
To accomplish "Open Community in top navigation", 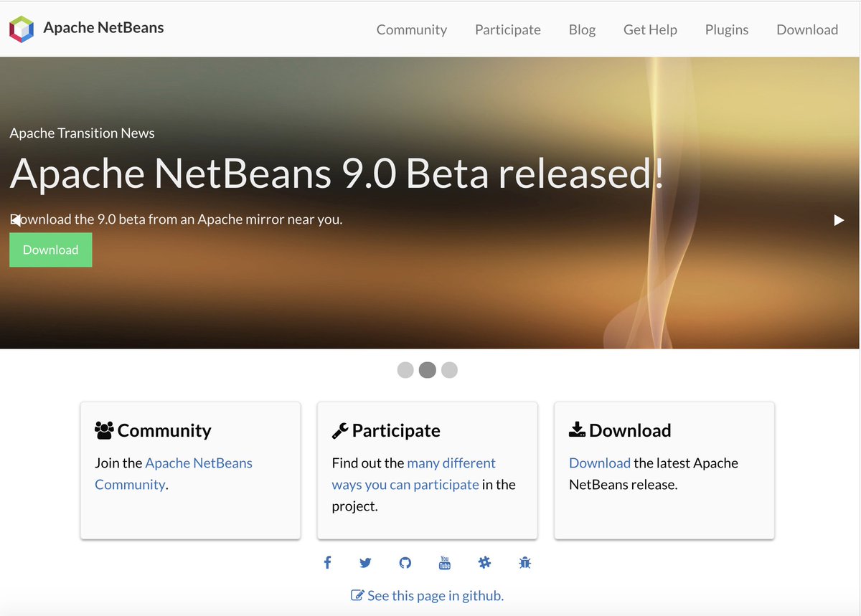I will coord(412,29).
